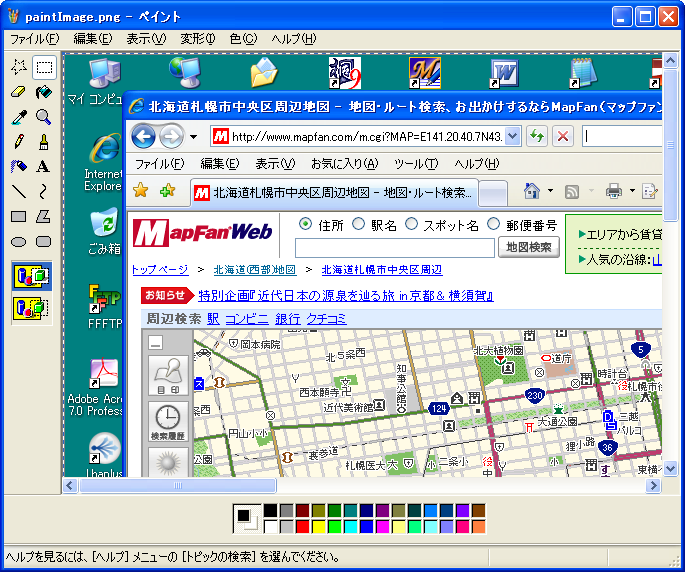Select the Airbrush tool

point(19,166)
